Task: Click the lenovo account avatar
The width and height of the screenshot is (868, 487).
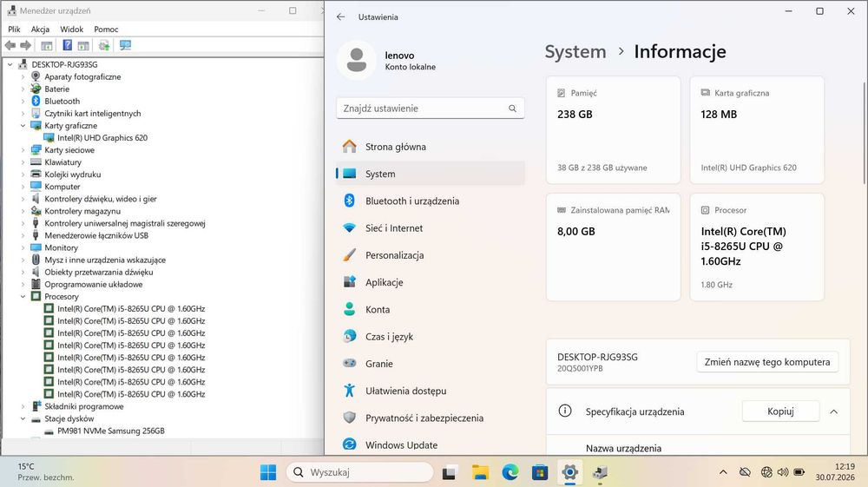Action: 357,60
